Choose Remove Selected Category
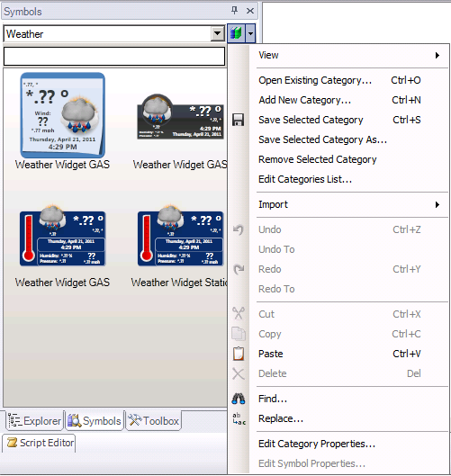The height and width of the screenshot is (476, 451). (338, 159)
